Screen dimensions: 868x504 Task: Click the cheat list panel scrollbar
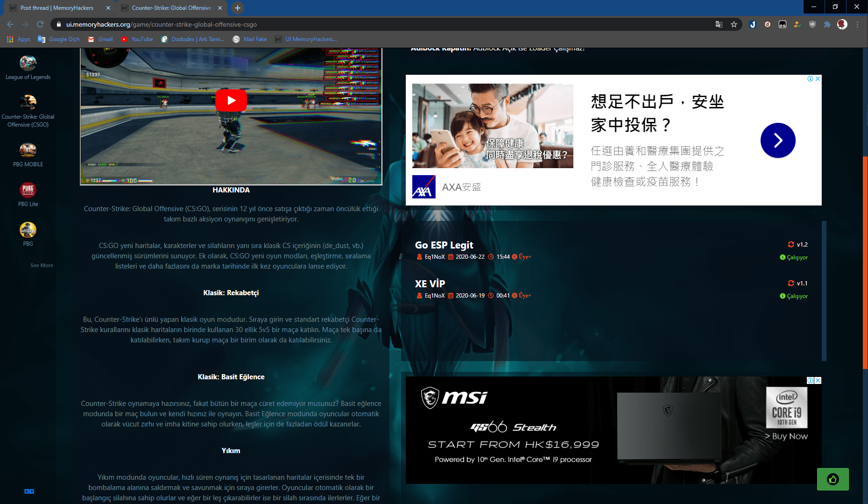point(824,291)
